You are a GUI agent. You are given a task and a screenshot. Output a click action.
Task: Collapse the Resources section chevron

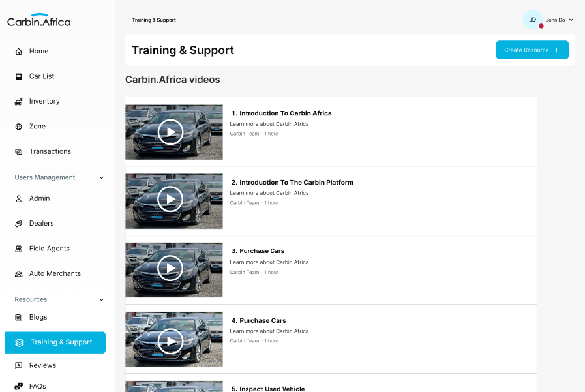click(x=101, y=300)
